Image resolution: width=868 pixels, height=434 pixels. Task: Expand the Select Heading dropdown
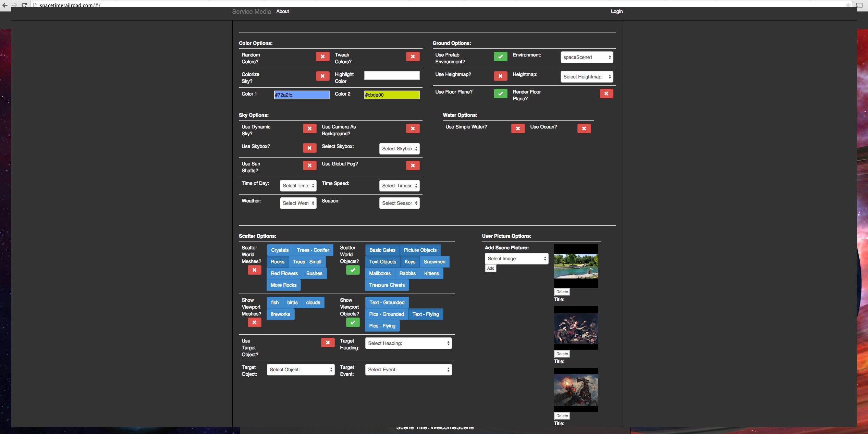click(x=408, y=344)
